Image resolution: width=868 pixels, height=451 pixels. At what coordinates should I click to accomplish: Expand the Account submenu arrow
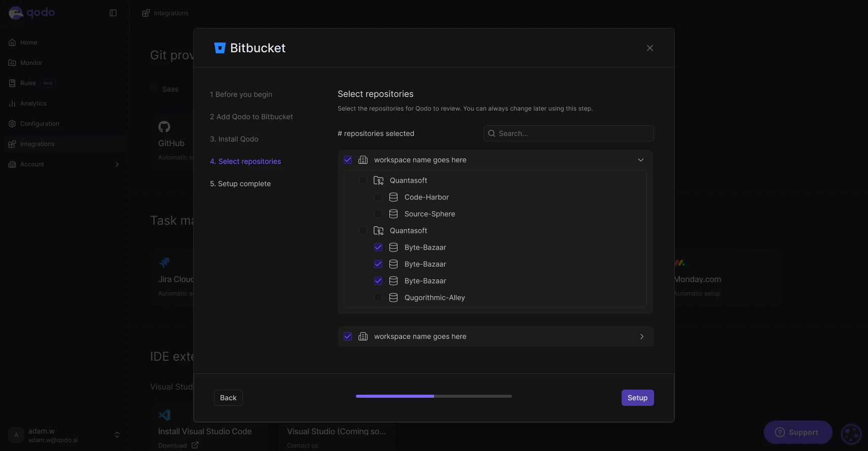click(117, 164)
